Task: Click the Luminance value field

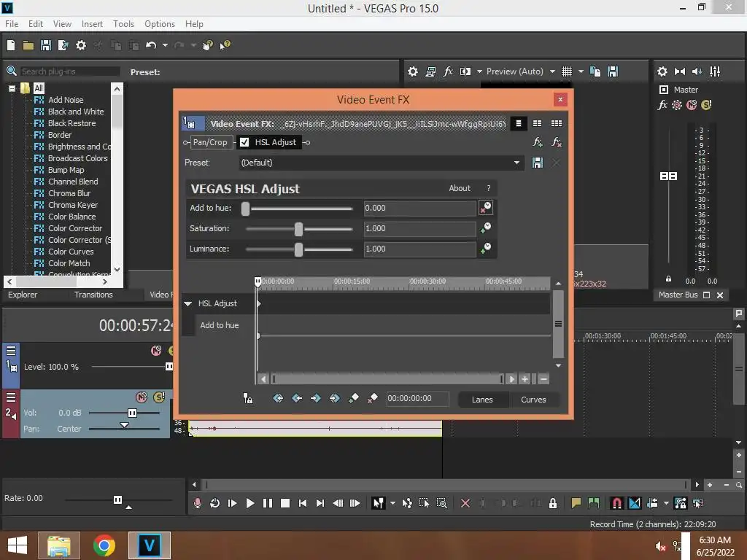Action: coord(419,249)
